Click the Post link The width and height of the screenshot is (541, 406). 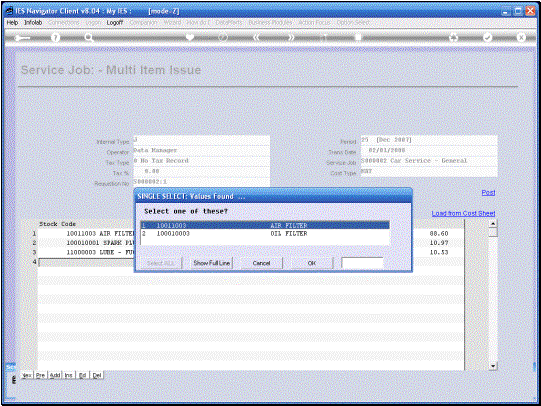(488, 192)
